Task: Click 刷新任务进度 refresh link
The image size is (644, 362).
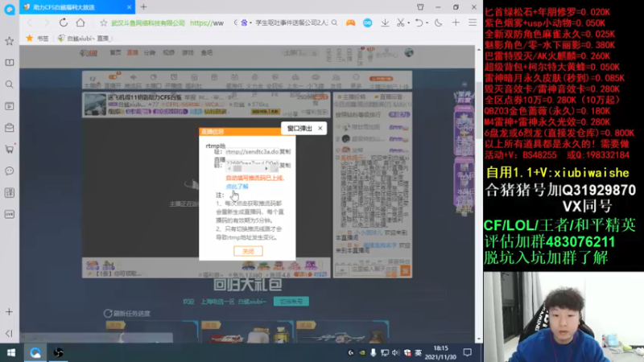Action: tap(127, 313)
